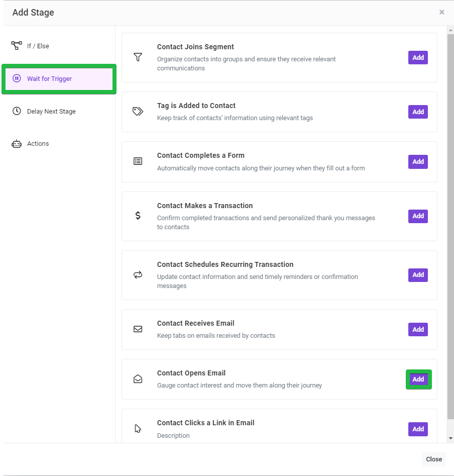This screenshot has height=476, width=454.
Task: Click the tag icon for Tag is Added
Action: pos(138,112)
